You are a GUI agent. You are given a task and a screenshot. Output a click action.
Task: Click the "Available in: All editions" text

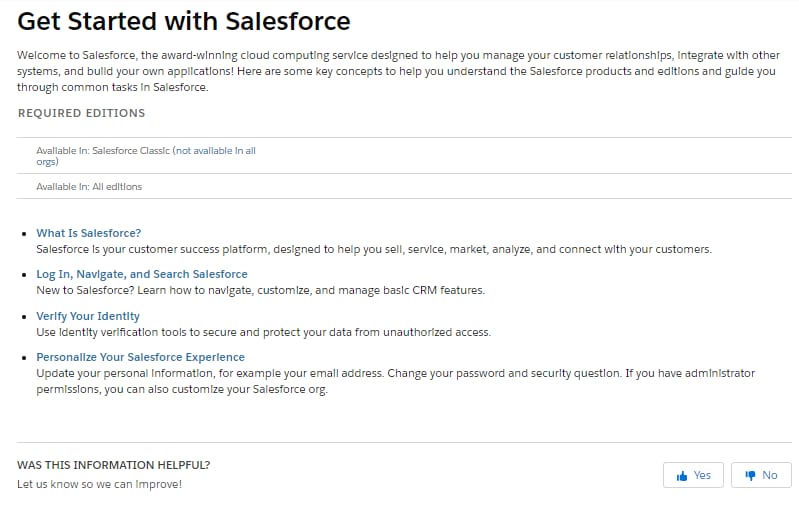89,187
